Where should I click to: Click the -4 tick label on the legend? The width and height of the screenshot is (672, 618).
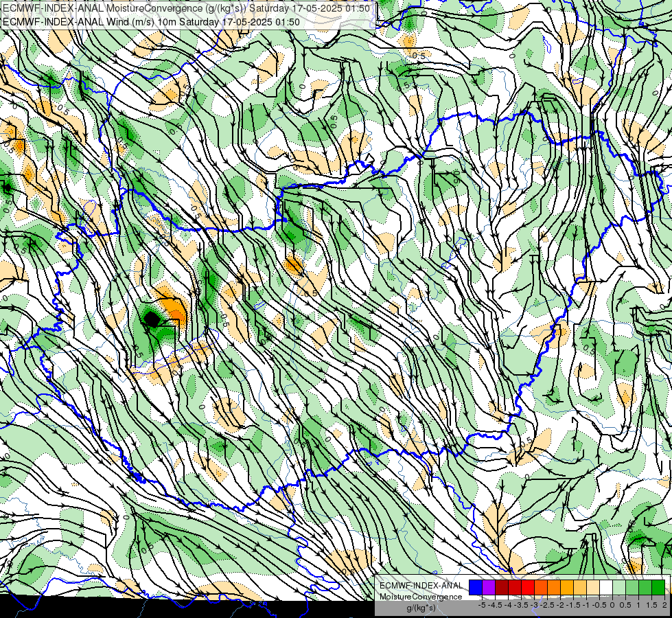tap(508, 605)
